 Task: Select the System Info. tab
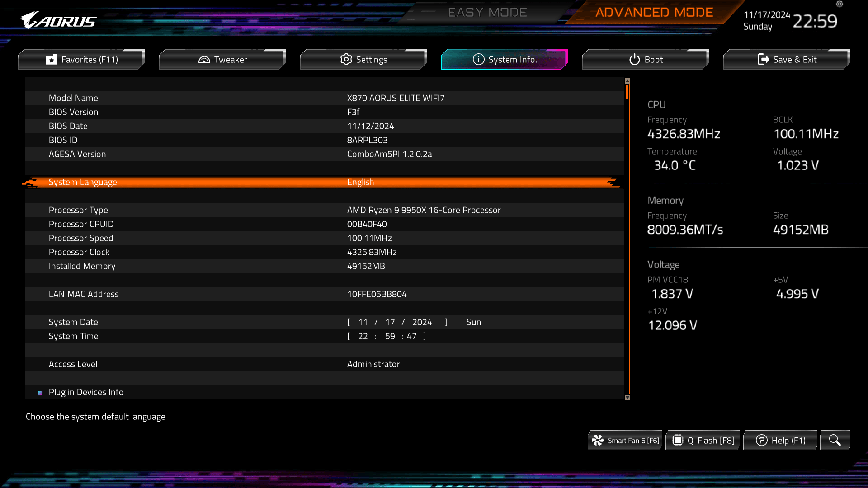point(505,59)
